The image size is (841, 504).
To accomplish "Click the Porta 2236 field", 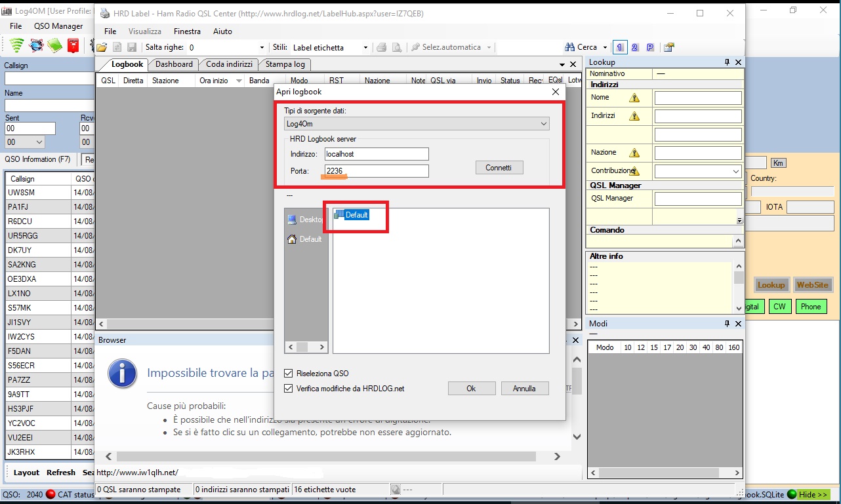I will point(377,171).
